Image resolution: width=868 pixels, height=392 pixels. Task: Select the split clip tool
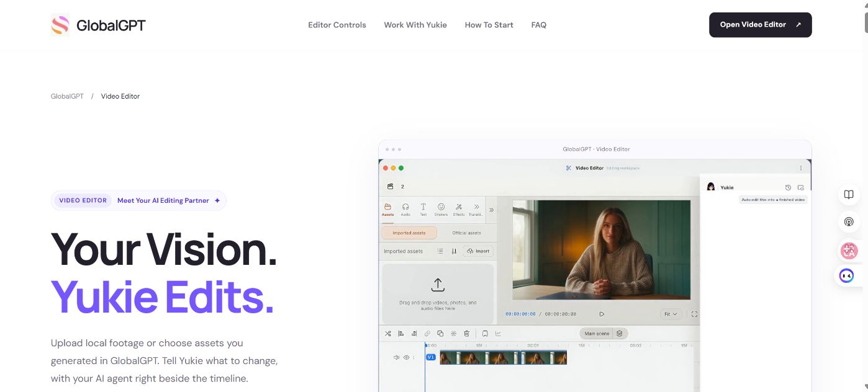388,334
